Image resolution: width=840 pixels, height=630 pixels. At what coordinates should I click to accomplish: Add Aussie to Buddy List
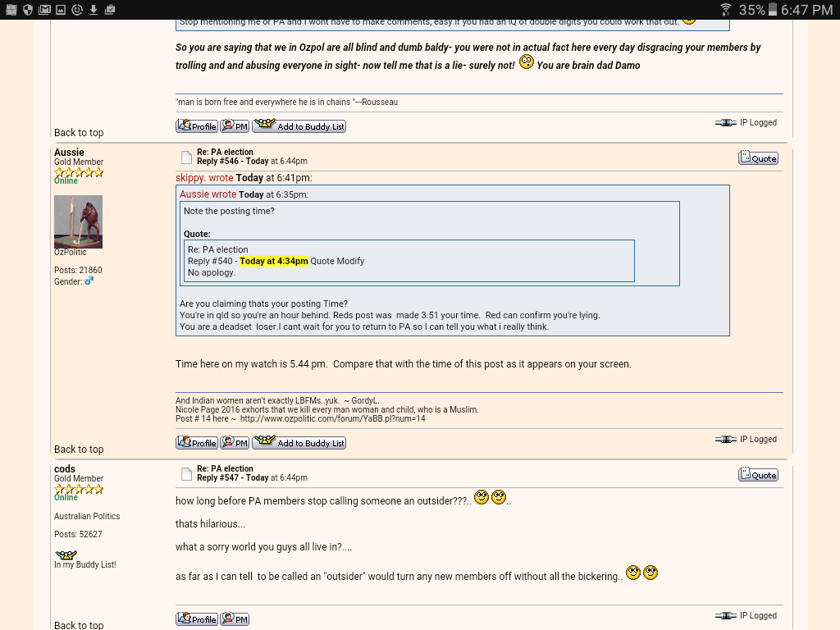(x=299, y=443)
